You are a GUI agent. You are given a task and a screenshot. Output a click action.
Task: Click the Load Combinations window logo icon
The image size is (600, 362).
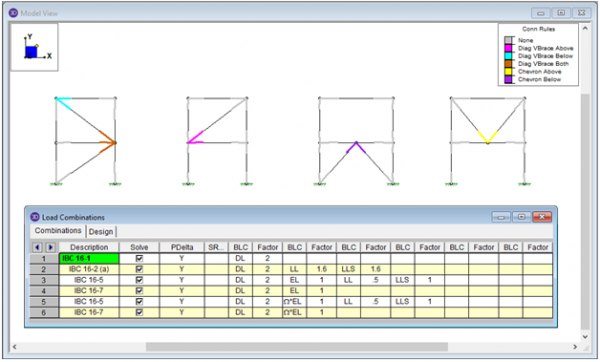pos(35,217)
